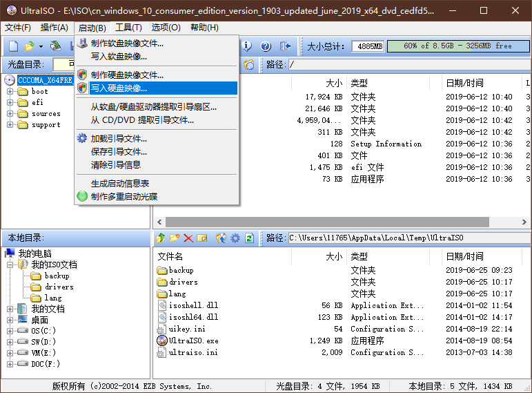The image size is (532, 393).
Task: Click the properties icon left of upper 路径
Action: coord(248,64)
